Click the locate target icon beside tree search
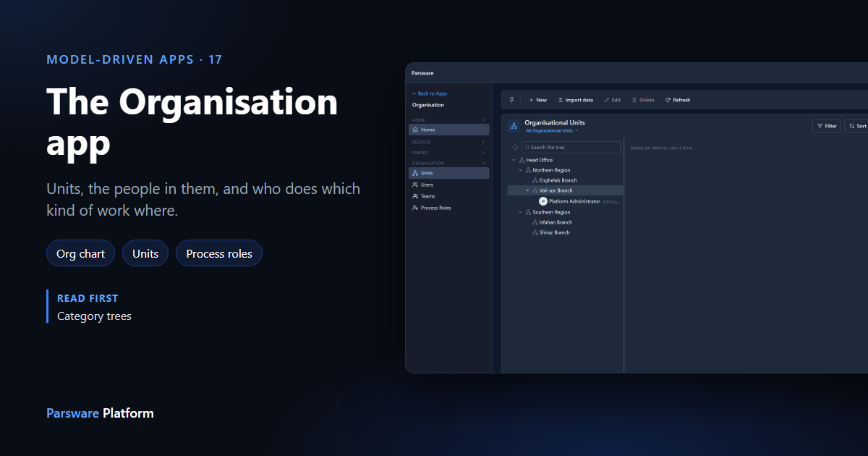Image resolution: width=868 pixels, height=456 pixels. [x=515, y=147]
